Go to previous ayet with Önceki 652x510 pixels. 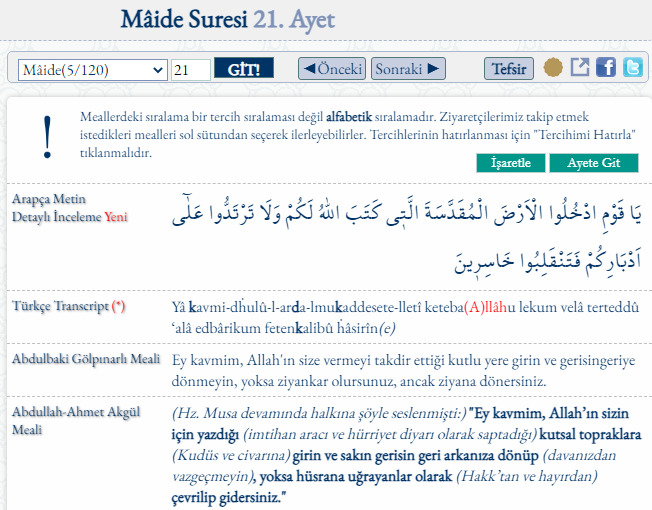(x=332, y=69)
